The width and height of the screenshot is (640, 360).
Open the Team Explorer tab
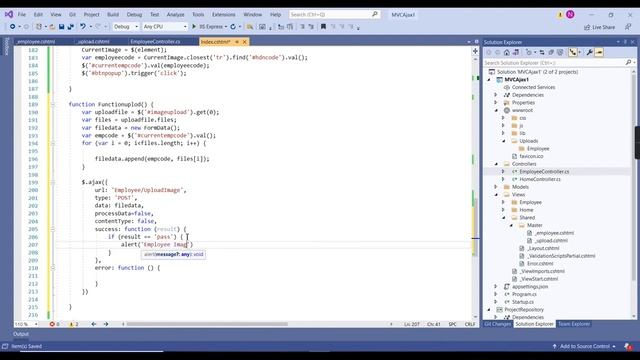tap(573, 324)
